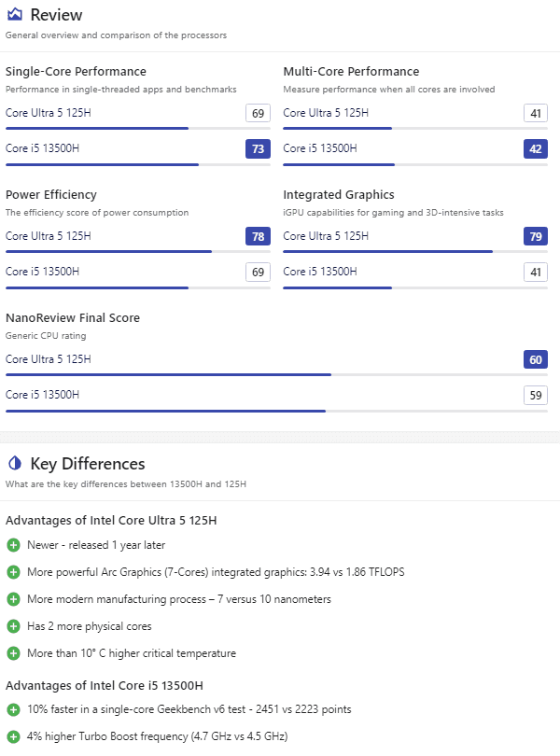This screenshot has height=756, width=560.
Task: Click plus icon beside Arc Graphics advantage
Action: click(13, 572)
